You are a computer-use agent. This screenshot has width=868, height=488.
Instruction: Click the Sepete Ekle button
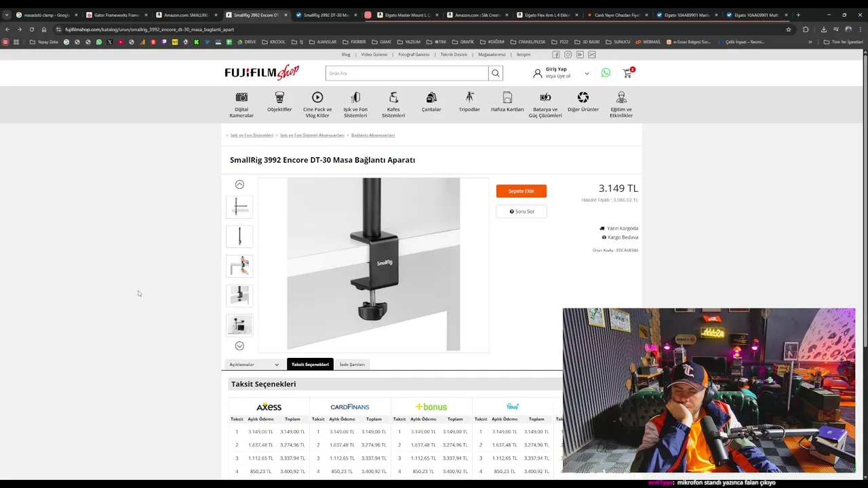(521, 191)
